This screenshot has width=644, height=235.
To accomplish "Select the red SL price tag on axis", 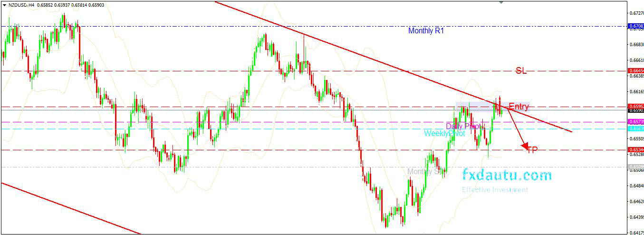I will click(635, 71).
